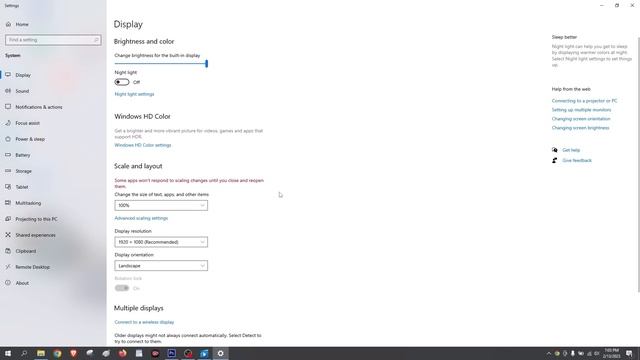This screenshot has width=640, height=360.
Task: Click the 'Scale and layout' heading
Action: point(138,166)
